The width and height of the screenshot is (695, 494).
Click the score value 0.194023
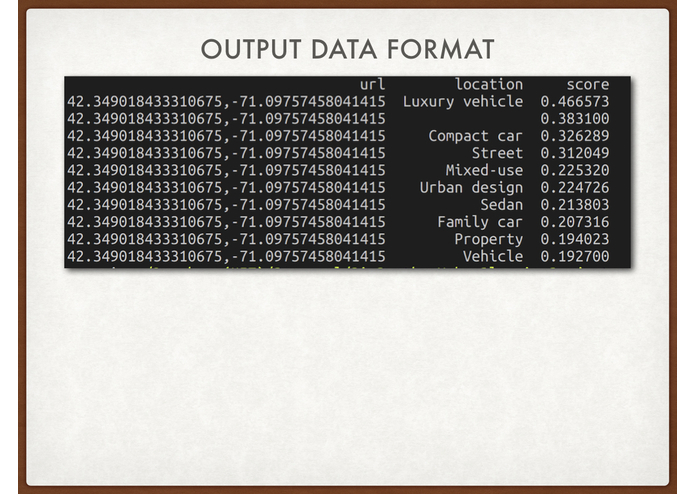(x=575, y=239)
